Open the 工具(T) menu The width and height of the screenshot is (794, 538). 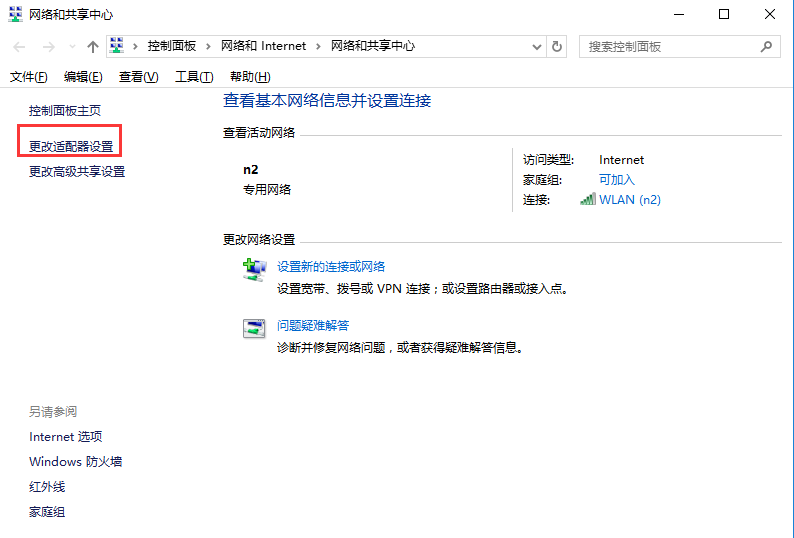pos(194,77)
